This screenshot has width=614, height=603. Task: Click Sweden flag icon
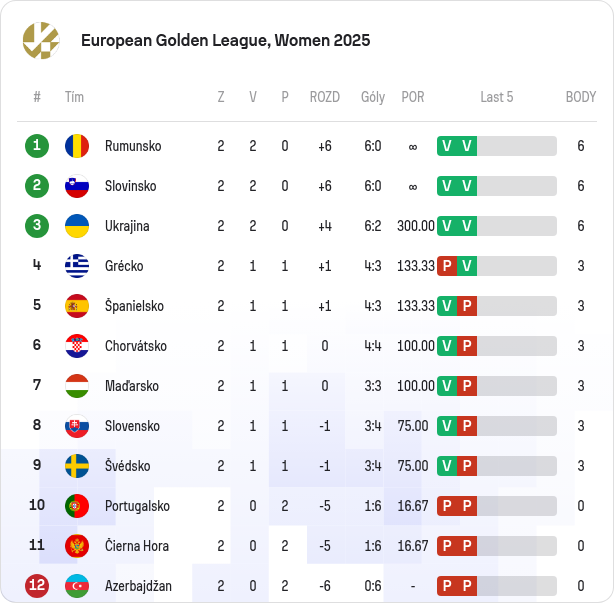pyautogui.click(x=77, y=466)
